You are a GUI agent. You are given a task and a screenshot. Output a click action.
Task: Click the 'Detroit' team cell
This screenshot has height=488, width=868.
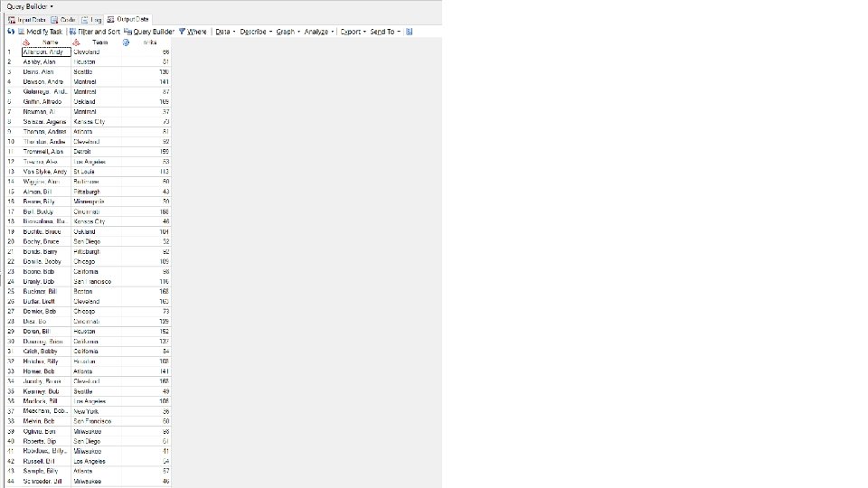pos(97,152)
